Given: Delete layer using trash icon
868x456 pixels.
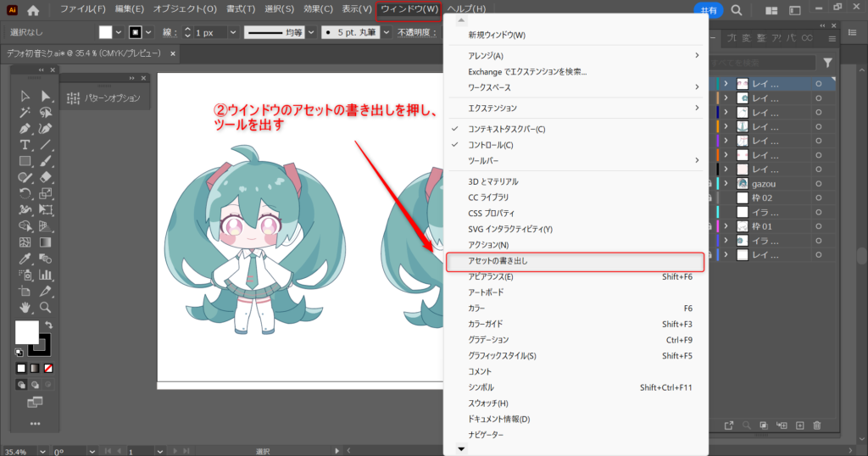Looking at the screenshot, I should 817,425.
